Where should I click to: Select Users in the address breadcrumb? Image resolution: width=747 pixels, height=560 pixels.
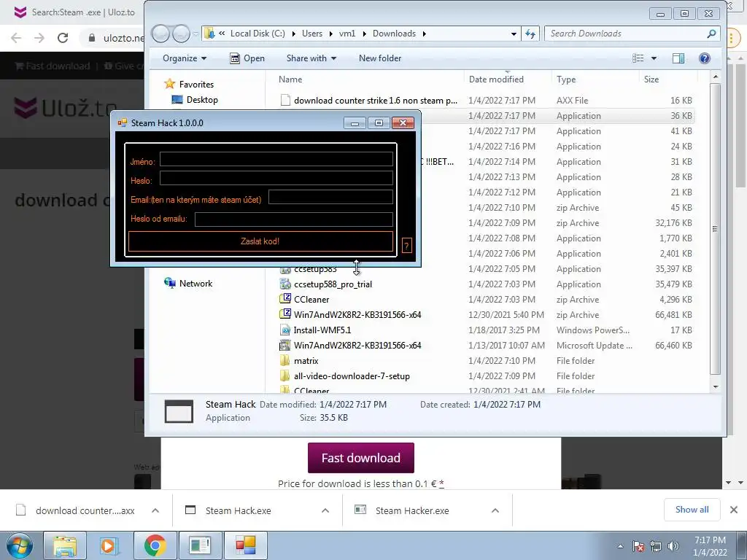click(x=312, y=34)
